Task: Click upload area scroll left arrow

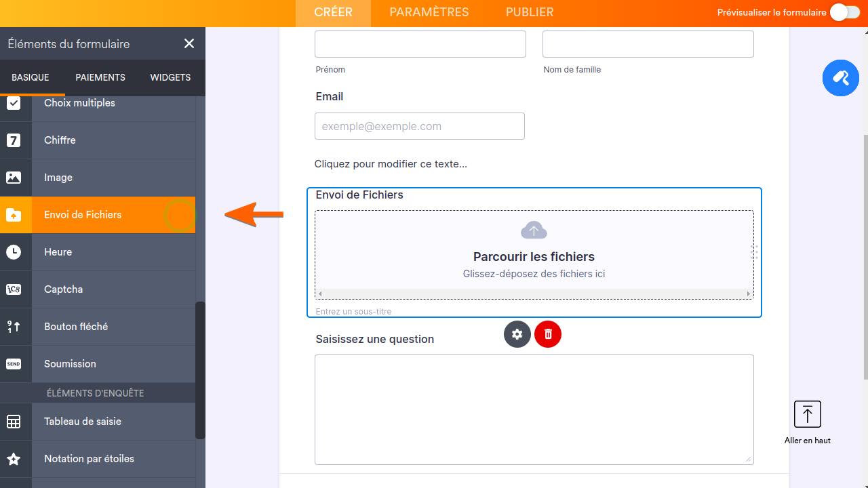Action: pyautogui.click(x=320, y=294)
